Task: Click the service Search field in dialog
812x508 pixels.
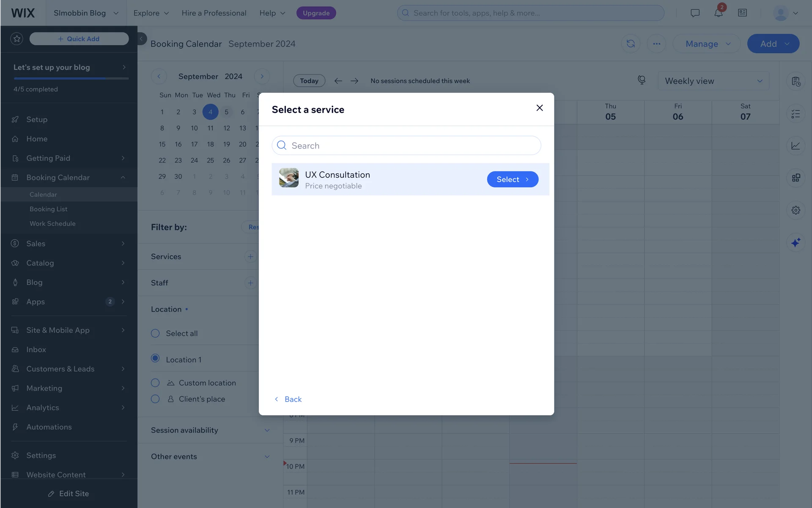Action: [406, 146]
